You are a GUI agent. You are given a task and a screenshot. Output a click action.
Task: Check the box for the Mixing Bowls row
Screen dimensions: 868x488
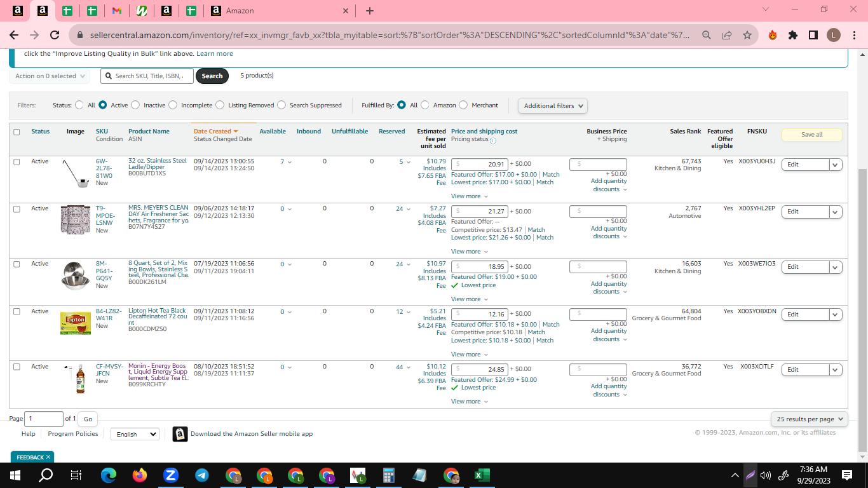[17, 264]
